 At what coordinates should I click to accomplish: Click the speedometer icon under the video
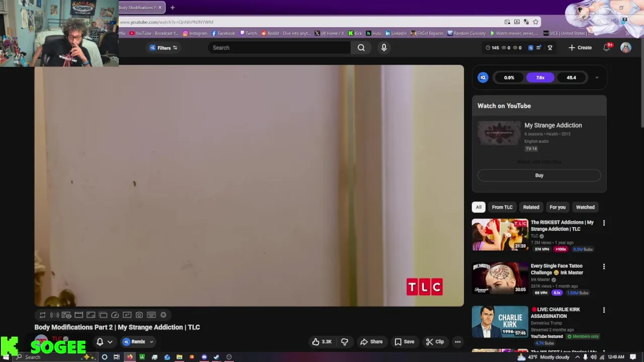coord(115,315)
